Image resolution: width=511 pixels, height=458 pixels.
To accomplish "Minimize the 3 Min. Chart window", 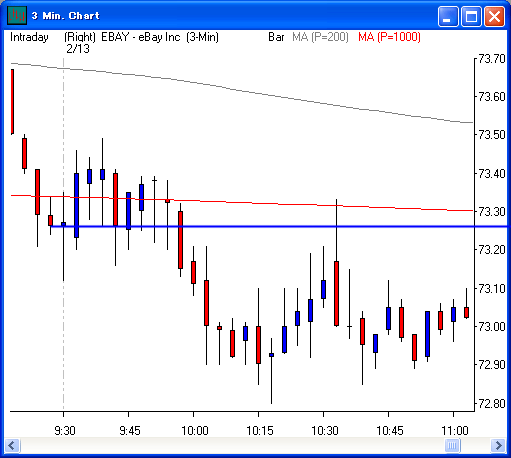I will [x=448, y=16].
